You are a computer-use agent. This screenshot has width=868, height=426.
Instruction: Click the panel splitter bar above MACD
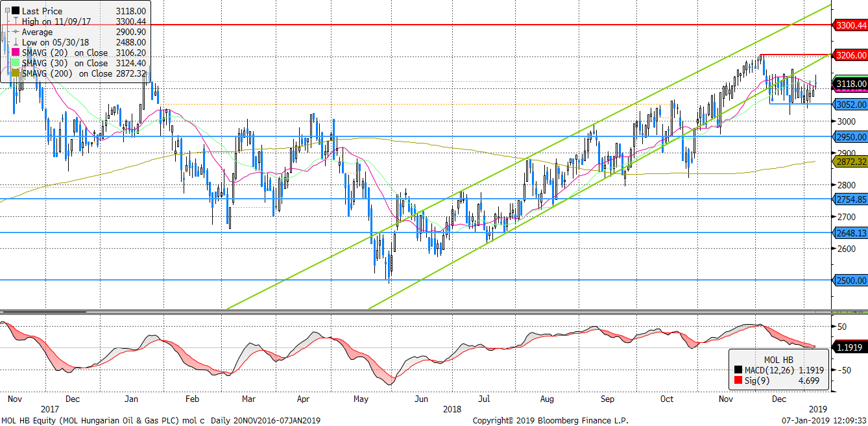tap(415, 312)
